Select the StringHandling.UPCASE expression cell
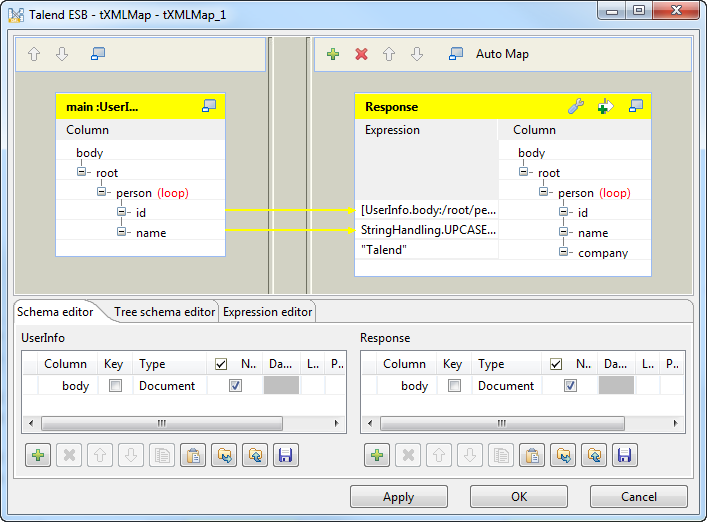This screenshot has width=707, height=522. pos(427,230)
